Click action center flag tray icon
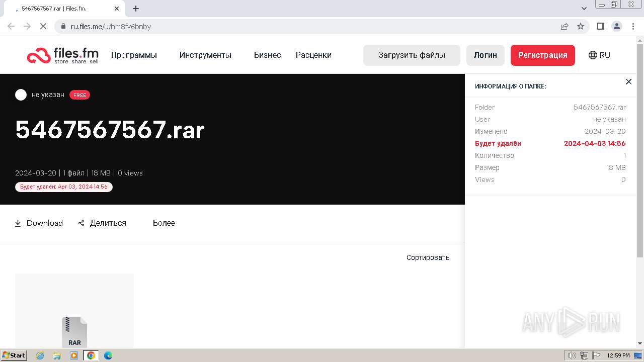Viewport: 644px width, 362px height. point(596,355)
